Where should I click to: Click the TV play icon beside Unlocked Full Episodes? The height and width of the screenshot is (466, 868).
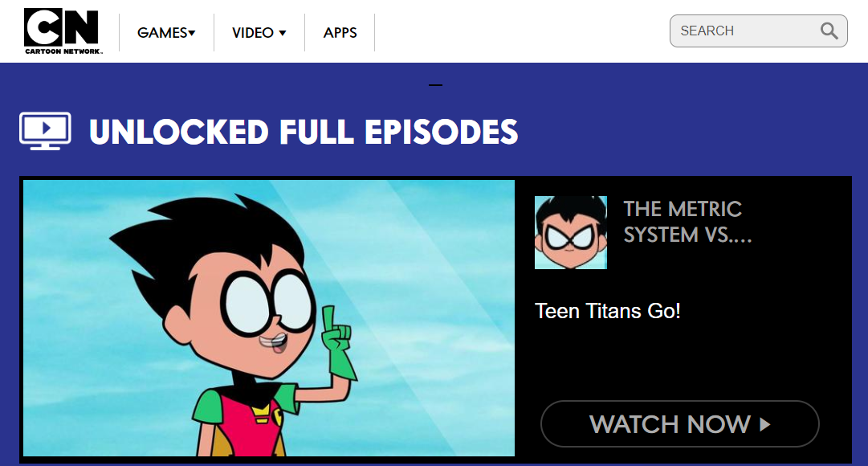tap(45, 131)
